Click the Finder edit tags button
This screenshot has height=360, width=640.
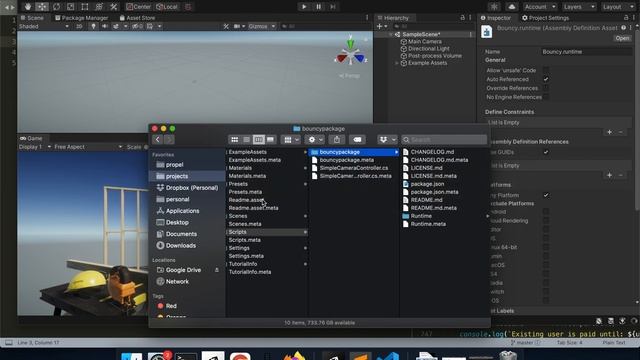(x=357, y=140)
